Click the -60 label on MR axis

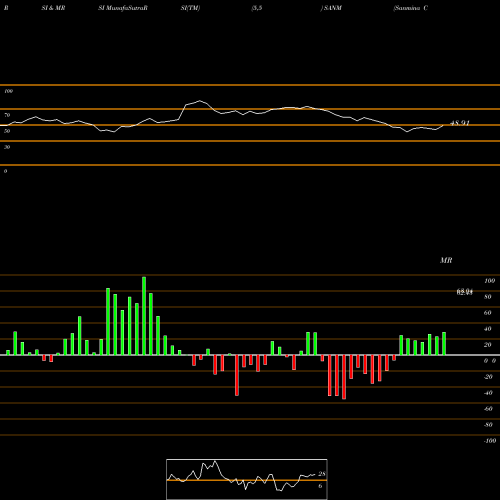pos(488,409)
